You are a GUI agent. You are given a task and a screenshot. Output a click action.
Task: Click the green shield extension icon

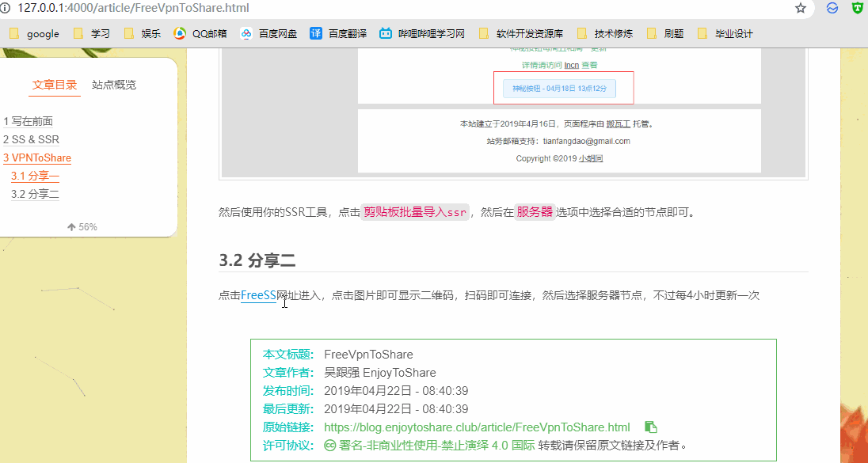[858, 9]
